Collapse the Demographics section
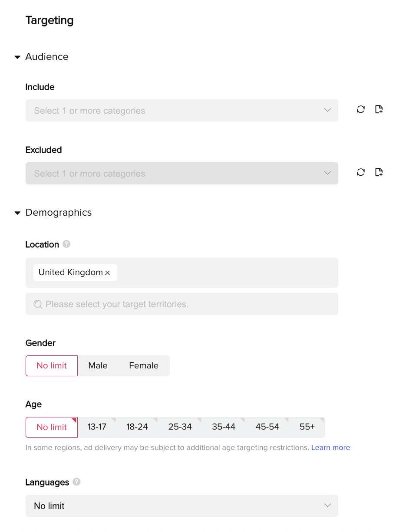Screen dimensions: 396x532 (x=18, y=213)
